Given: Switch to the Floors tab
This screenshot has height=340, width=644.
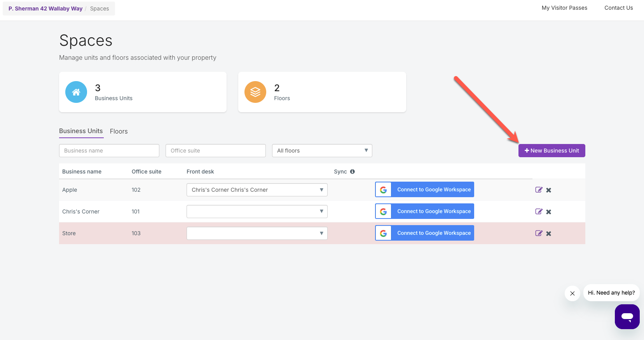Looking at the screenshot, I should coord(119,132).
